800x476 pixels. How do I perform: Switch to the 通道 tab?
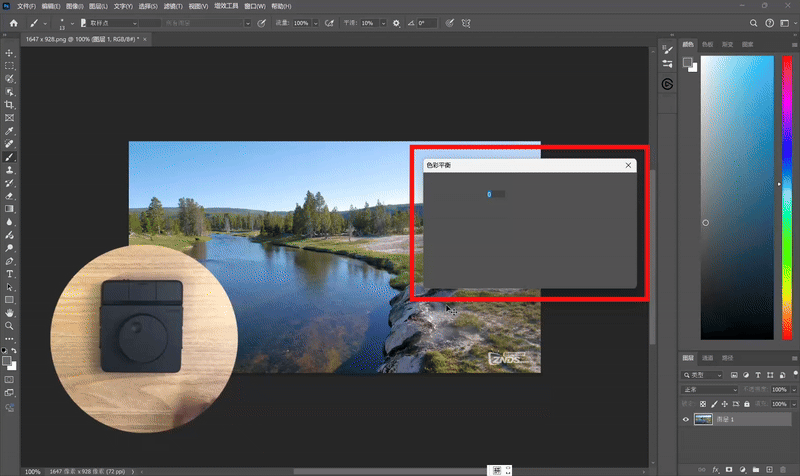tap(708, 357)
